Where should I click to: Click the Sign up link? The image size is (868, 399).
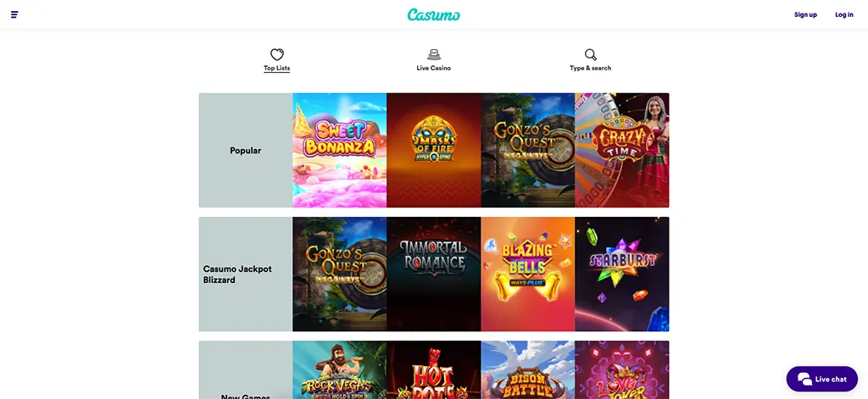(805, 15)
